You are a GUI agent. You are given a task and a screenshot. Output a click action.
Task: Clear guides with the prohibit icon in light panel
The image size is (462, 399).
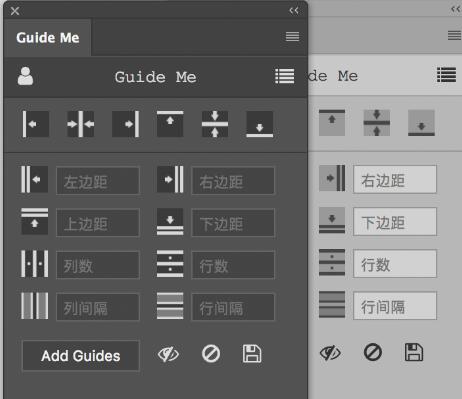pos(373,352)
